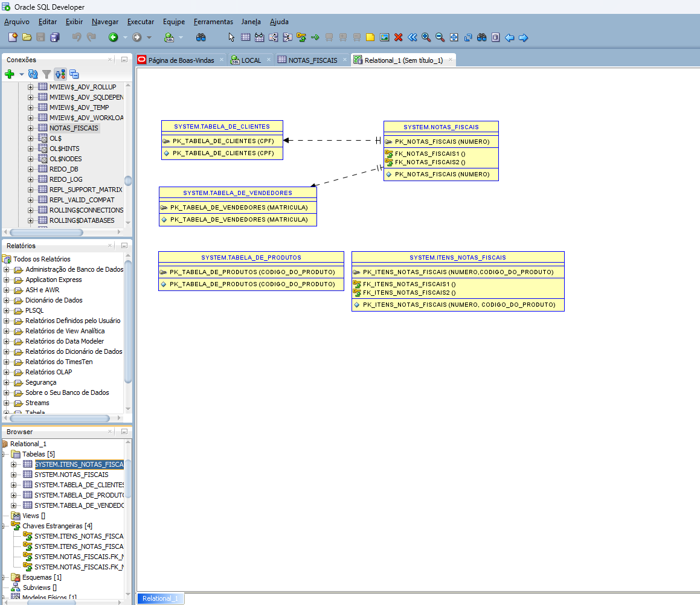
Task: Click Relatórios do Data Modeler in reports list
Action: pyautogui.click(x=65, y=341)
